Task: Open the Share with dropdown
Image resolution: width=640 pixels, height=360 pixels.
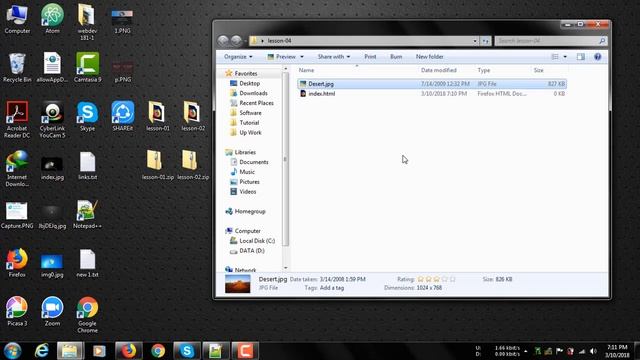Action: [x=333, y=57]
